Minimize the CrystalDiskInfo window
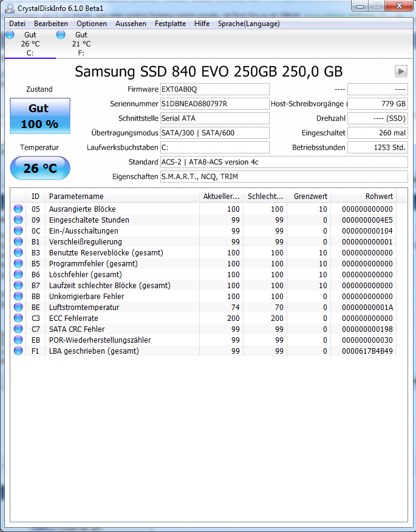416x532 pixels. point(361,6)
